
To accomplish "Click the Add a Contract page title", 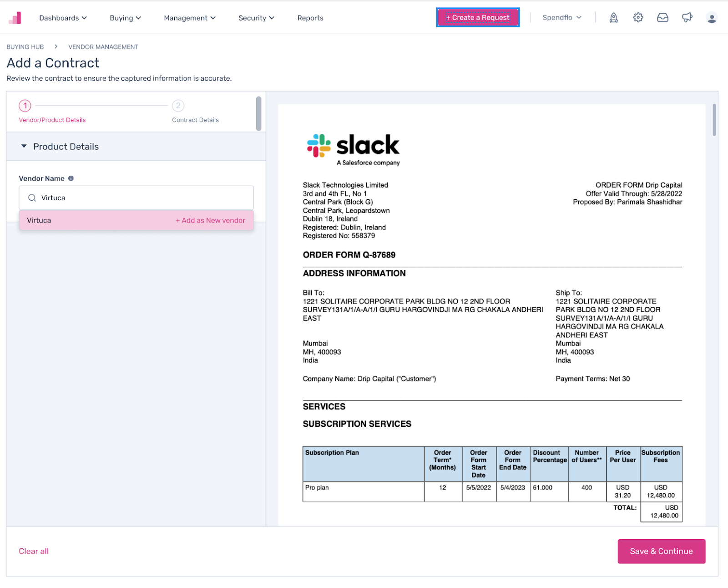I will [x=53, y=63].
